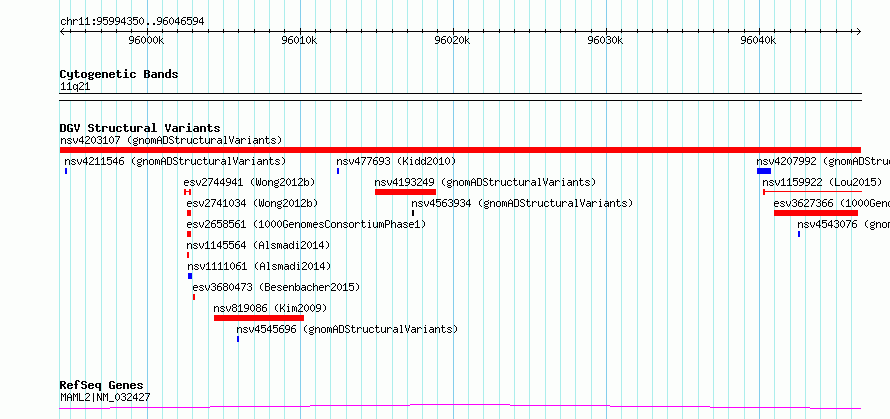Click the 96040k ruler position label

tap(759, 41)
